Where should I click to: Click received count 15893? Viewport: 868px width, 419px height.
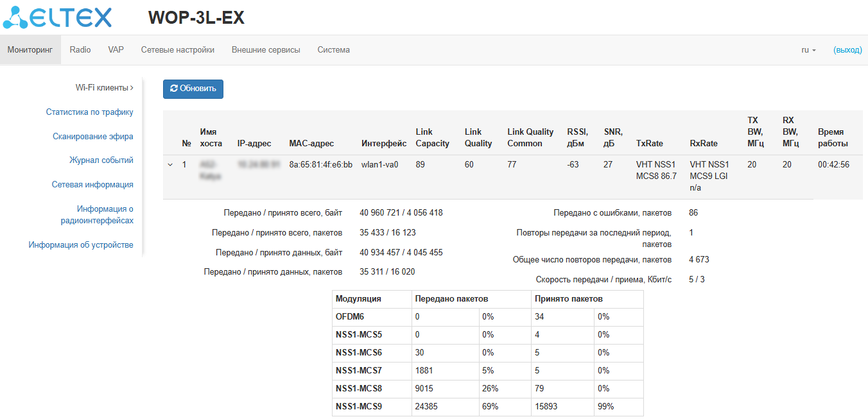click(545, 407)
